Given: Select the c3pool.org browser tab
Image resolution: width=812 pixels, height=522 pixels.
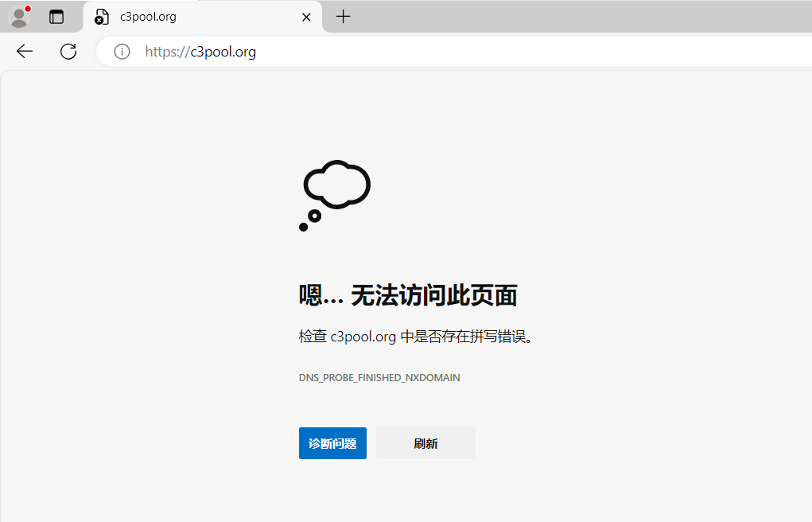Looking at the screenshot, I should (x=203, y=17).
